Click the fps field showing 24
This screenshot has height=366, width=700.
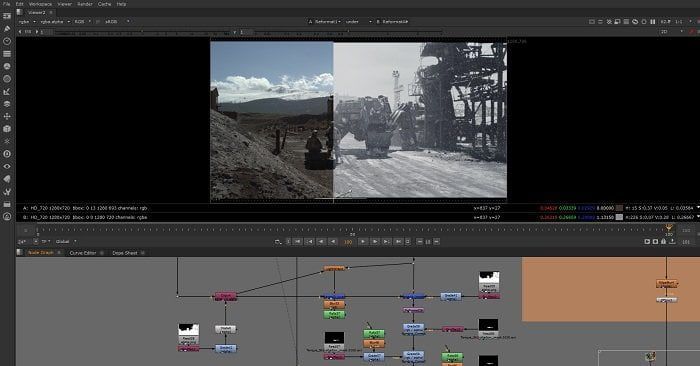[x=21, y=241]
